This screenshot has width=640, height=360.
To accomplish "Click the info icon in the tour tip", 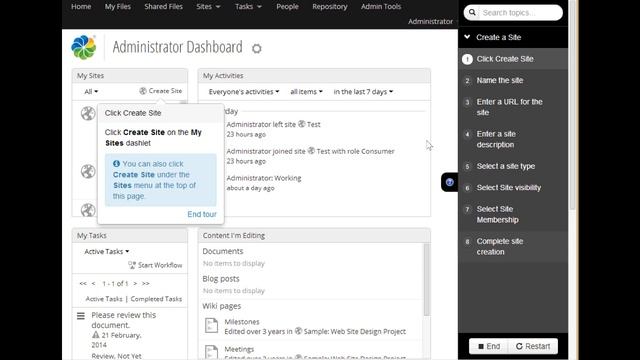I will click(116, 164).
